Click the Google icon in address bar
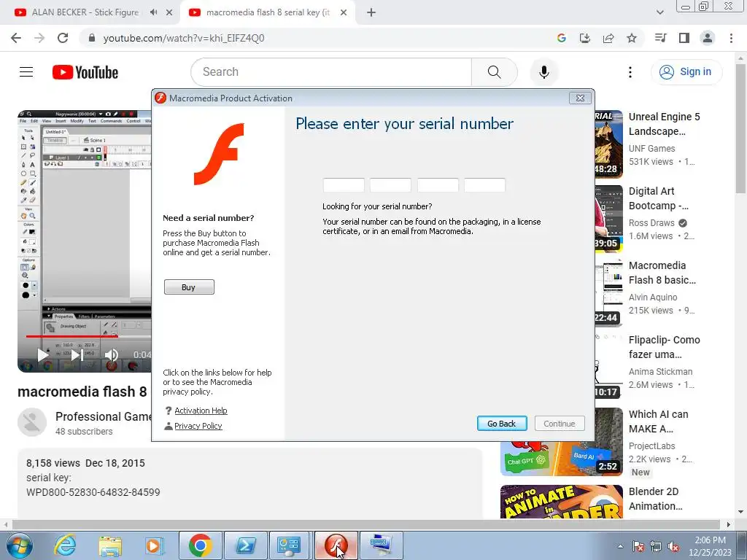Screen dimensions: 747x560 click(x=561, y=38)
